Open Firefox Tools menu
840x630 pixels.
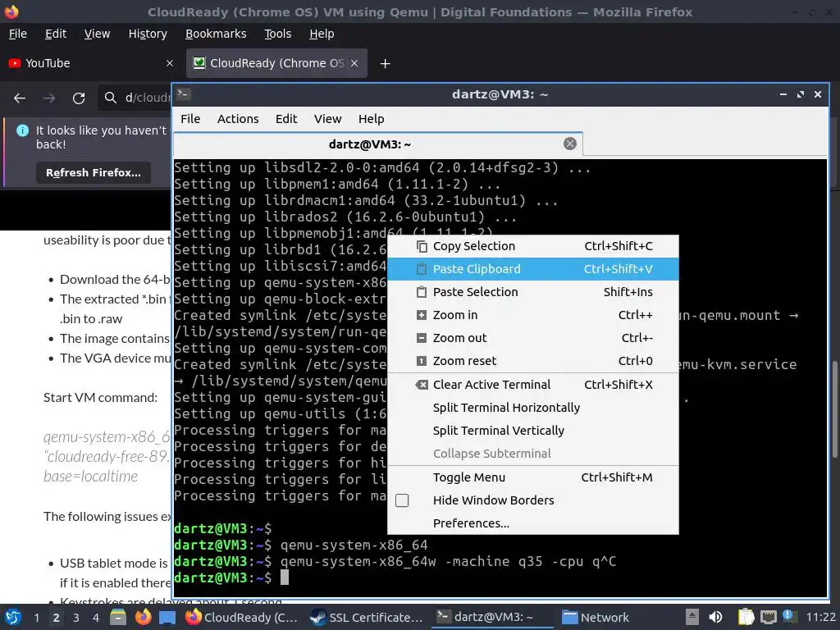(x=277, y=34)
